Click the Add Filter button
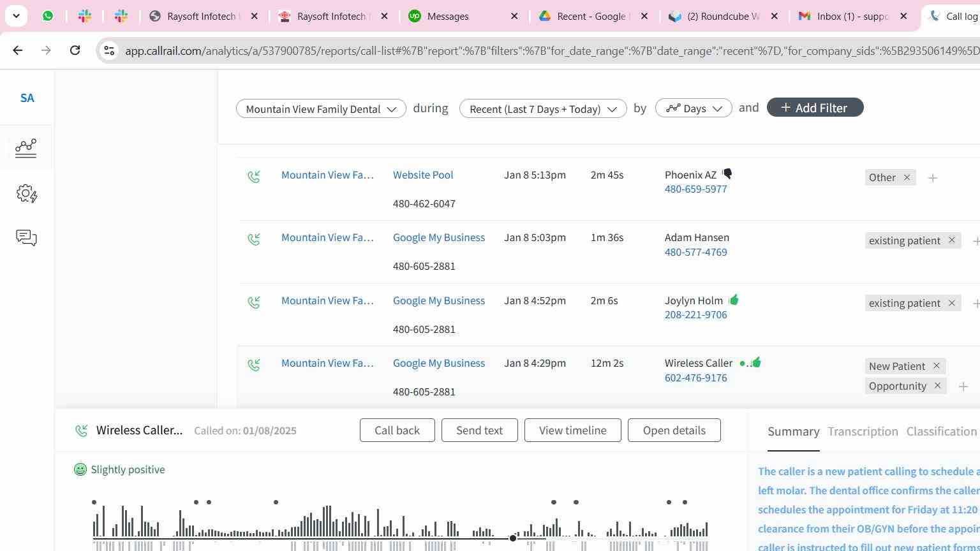The image size is (980, 551). click(815, 108)
